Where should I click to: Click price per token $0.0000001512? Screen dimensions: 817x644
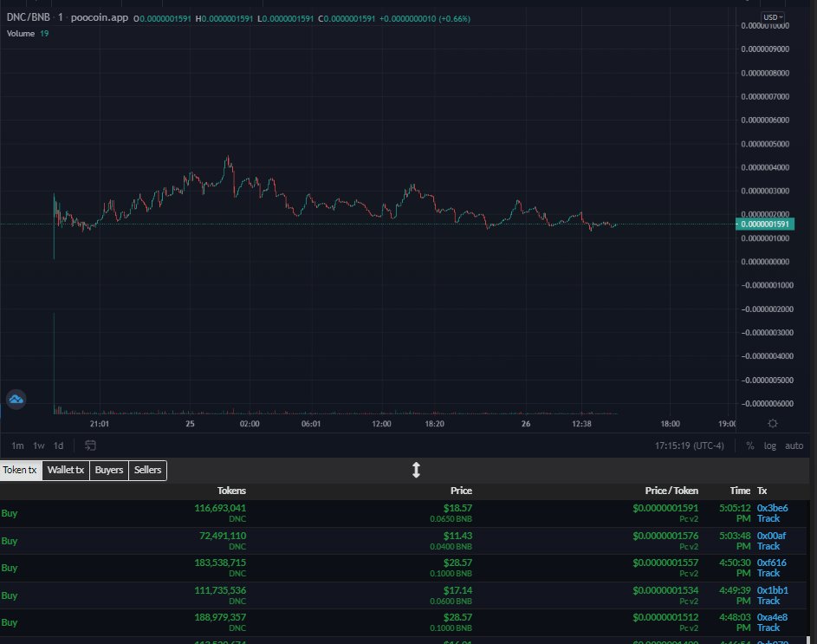pyautogui.click(x=665, y=617)
